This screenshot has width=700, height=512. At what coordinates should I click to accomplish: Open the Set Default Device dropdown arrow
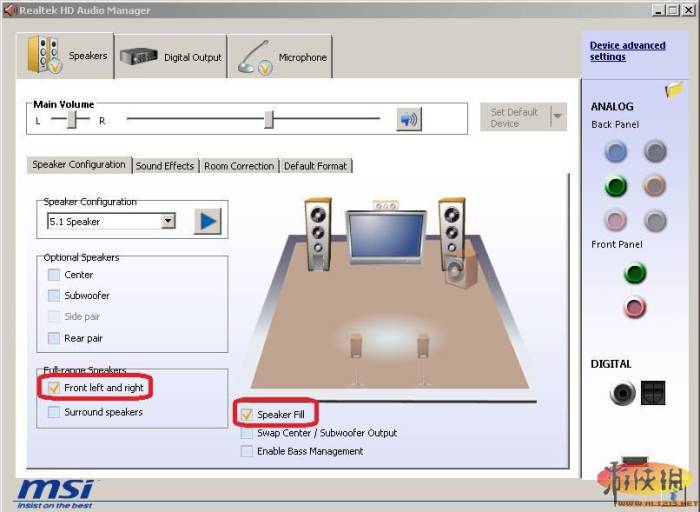coord(558,117)
